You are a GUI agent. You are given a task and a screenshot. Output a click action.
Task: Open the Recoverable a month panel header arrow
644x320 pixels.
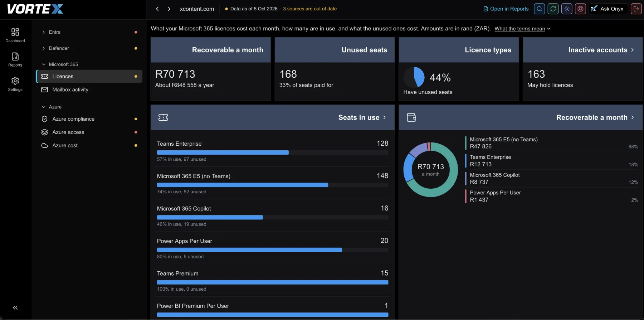pyautogui.click(x=633, y=117)
